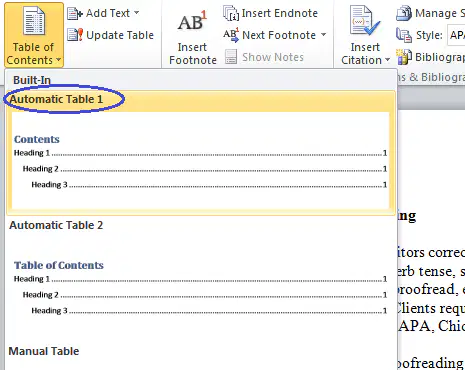
Task: Click the Show Notes button
Action: [x=265, y=57]
